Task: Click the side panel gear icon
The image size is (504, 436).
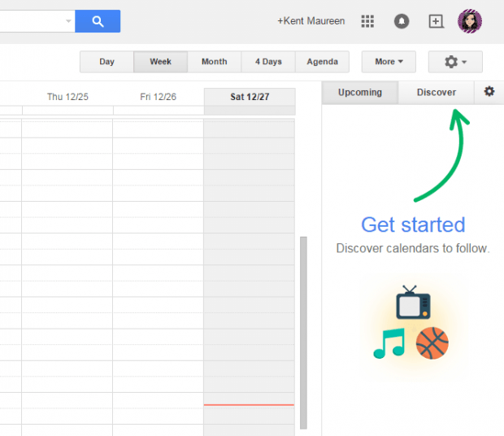Action: (x=489, y=92)
